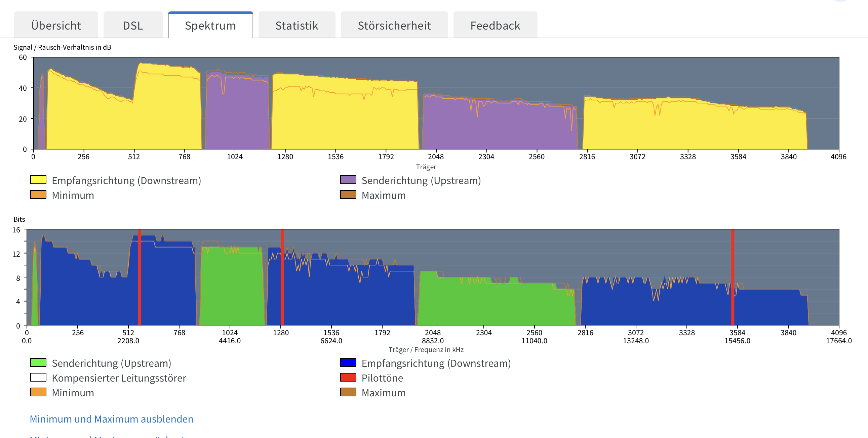
Task: Open the Feedback tab
Action: pyautogui.click(x=495, y=26)
